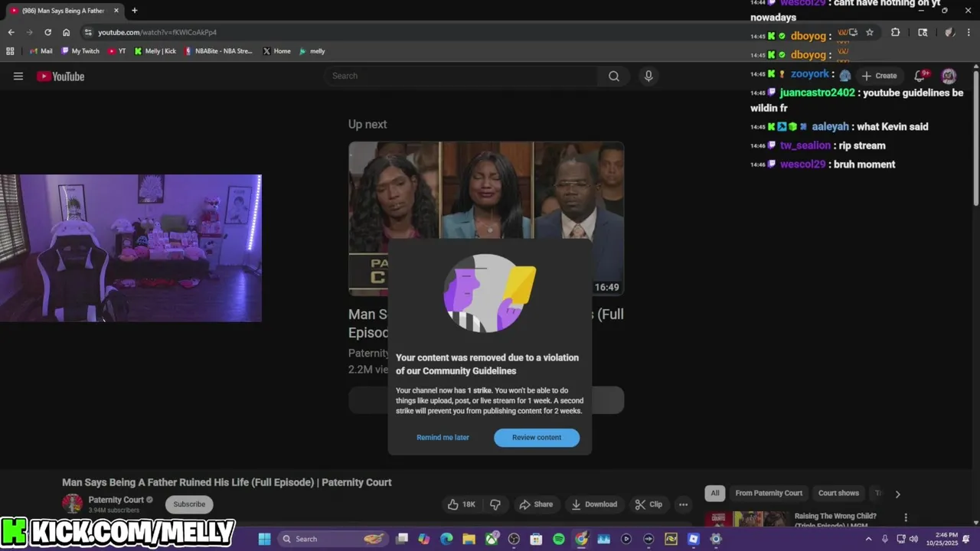Open the volume control in system tray
The width and height of the screenshot is (980, 551).
(x=913, y=539)
